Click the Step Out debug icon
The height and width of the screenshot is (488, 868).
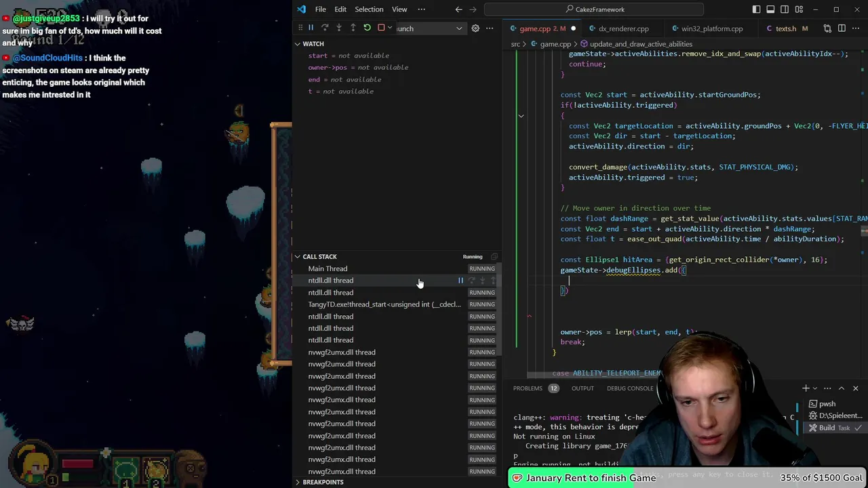(353, 28)
